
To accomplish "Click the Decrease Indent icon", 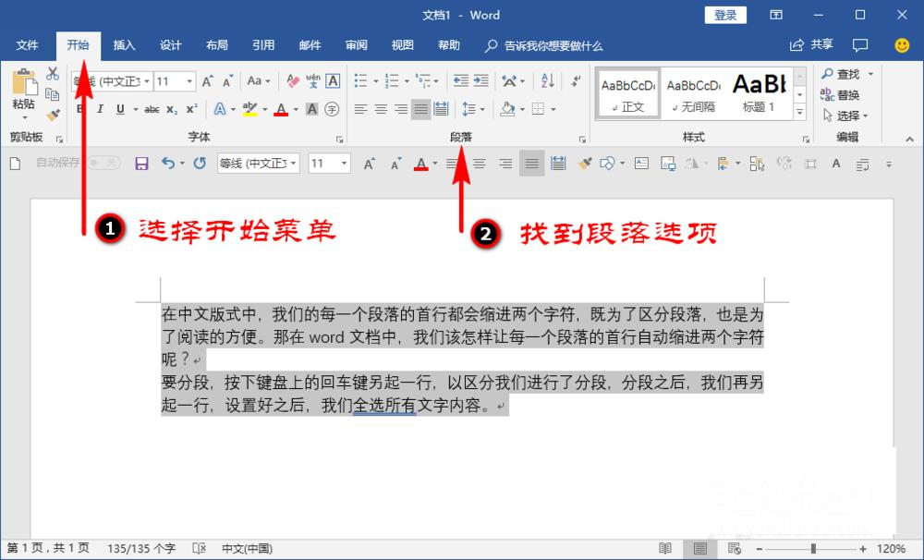I will (461, 80).
